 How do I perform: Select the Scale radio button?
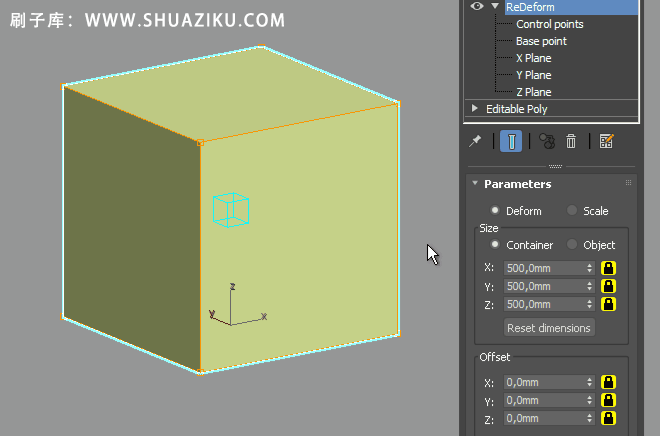(x=572, y=211)
